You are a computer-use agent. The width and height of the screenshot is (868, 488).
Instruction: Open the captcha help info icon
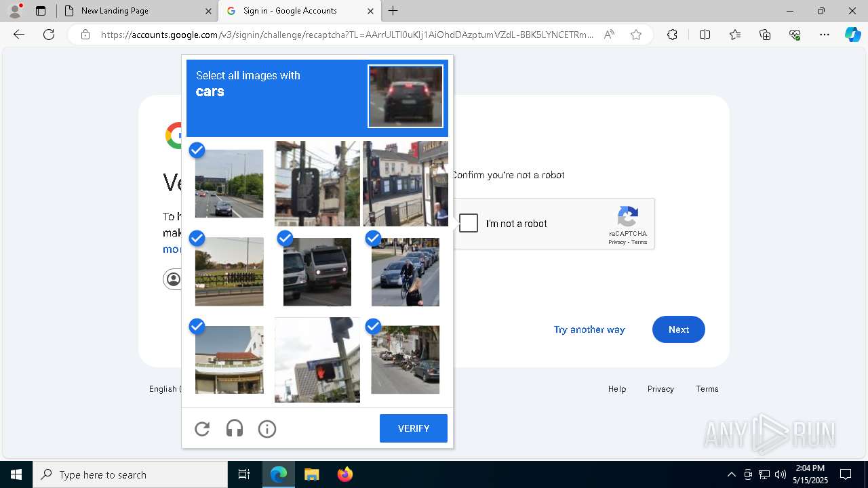tap(267, 429)
